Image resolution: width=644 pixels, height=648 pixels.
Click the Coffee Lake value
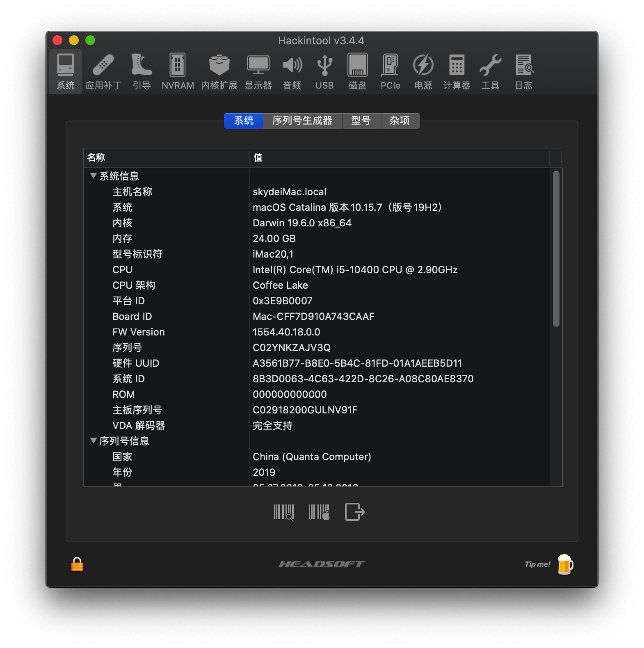(280, 285)
